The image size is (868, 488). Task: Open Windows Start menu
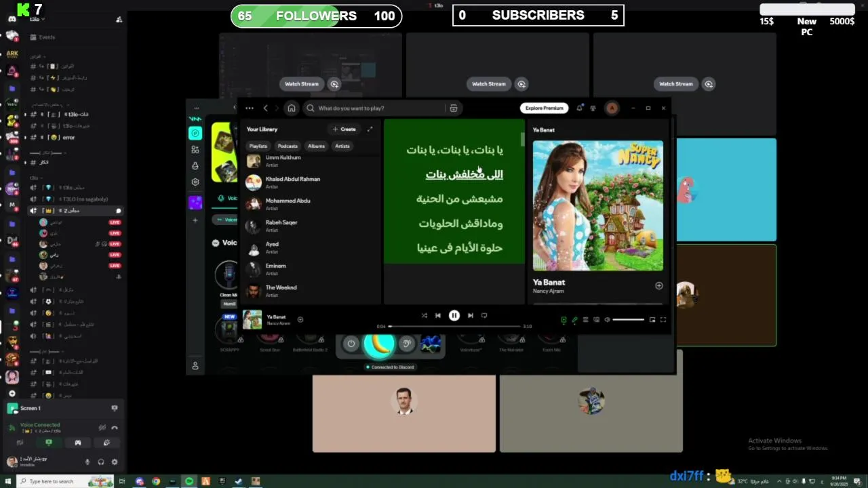click(x=7, y=481)
